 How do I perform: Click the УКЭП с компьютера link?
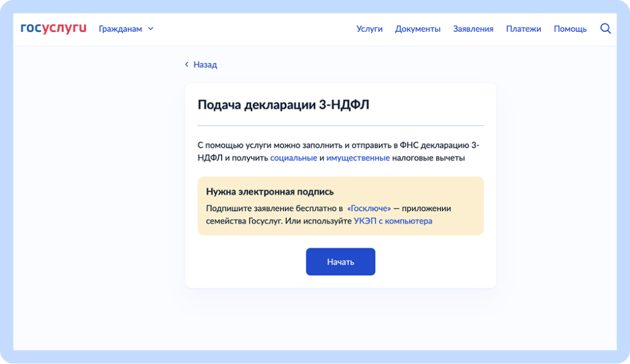pyautogui.click(x=393, y=221)
